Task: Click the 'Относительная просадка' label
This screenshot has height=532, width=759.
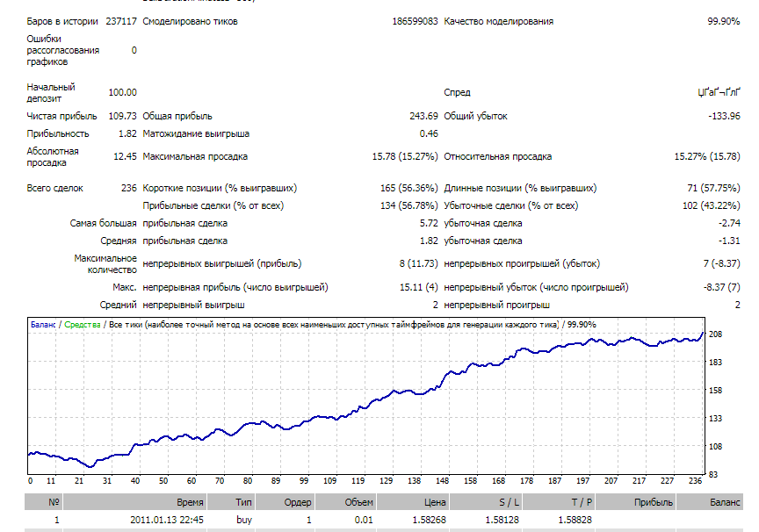Action: point(497,156)
